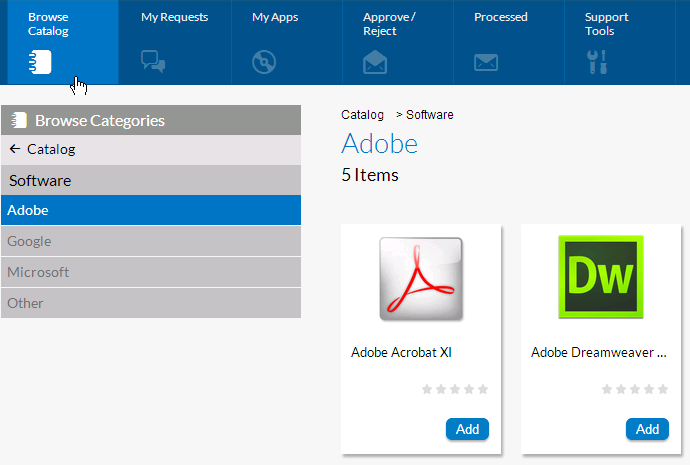Click the Processed mail icon
This screenshot has width=690, height=465.
click(x=486, y=62)
